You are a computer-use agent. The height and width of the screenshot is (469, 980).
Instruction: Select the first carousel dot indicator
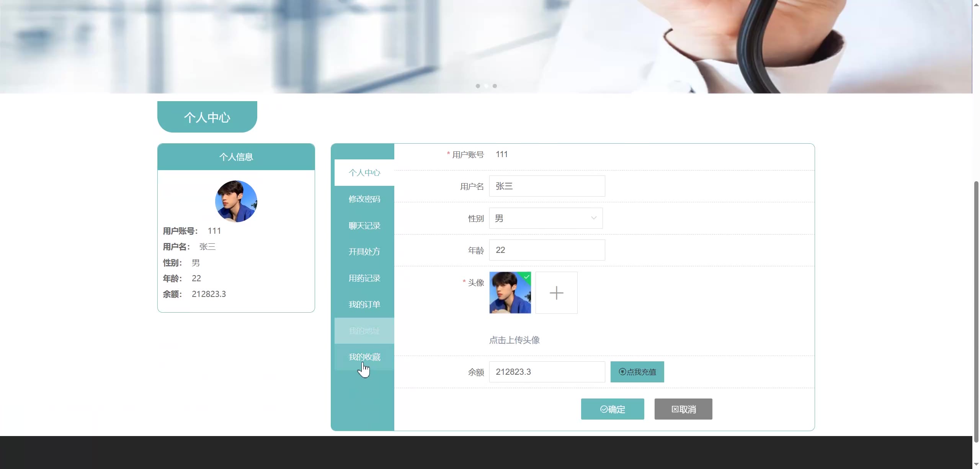478,86
